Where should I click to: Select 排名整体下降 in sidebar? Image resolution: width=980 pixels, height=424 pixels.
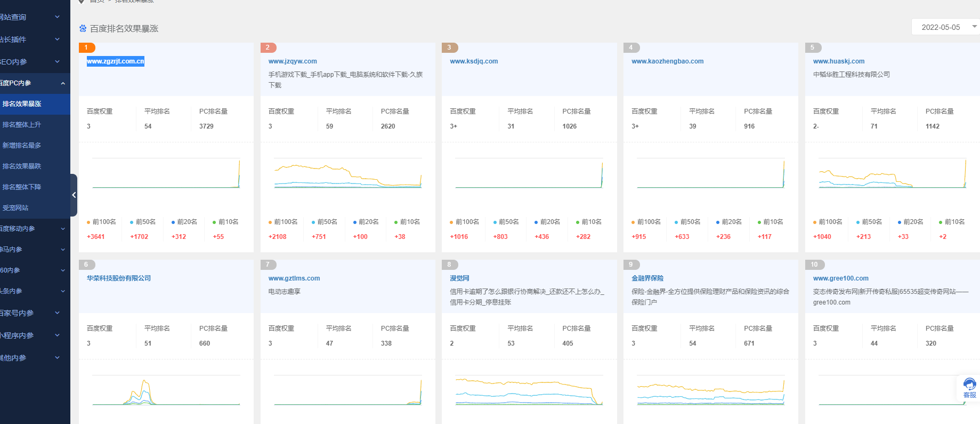(35, 187)
